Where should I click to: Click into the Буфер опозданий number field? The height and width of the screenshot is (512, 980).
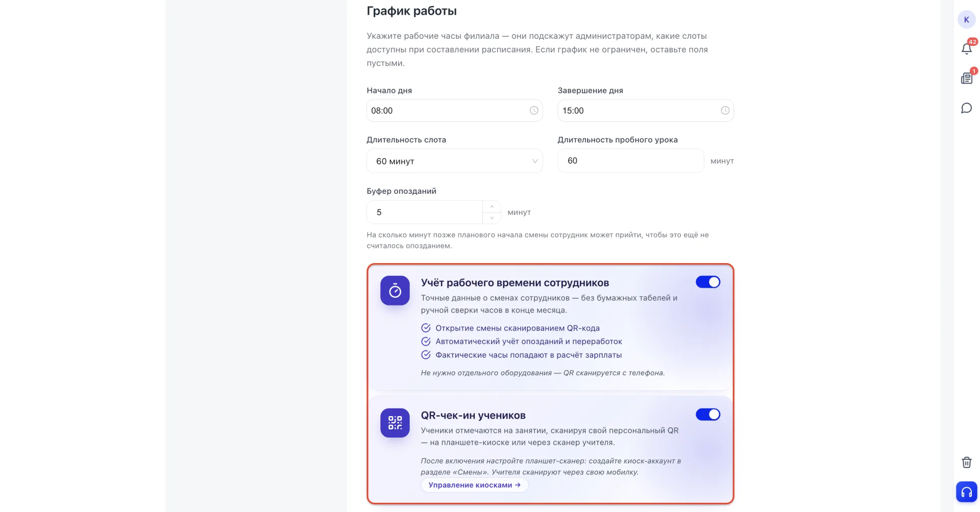[425, 212]
